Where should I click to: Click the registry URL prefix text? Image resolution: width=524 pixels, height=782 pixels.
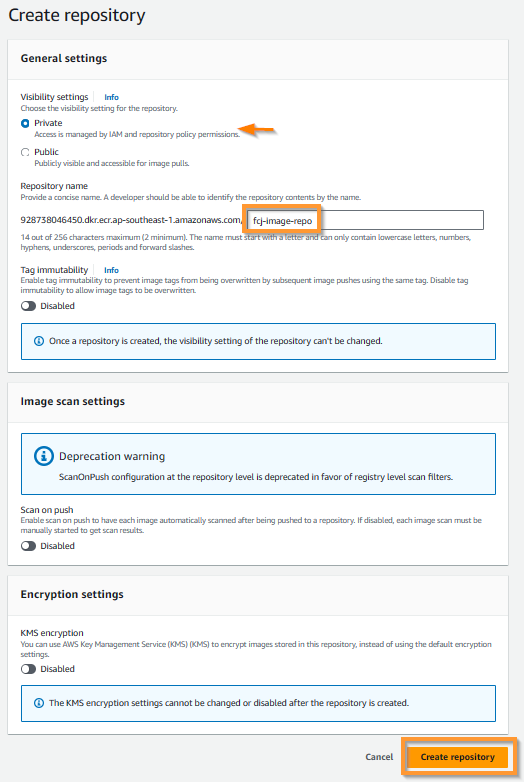click(132, 220)
